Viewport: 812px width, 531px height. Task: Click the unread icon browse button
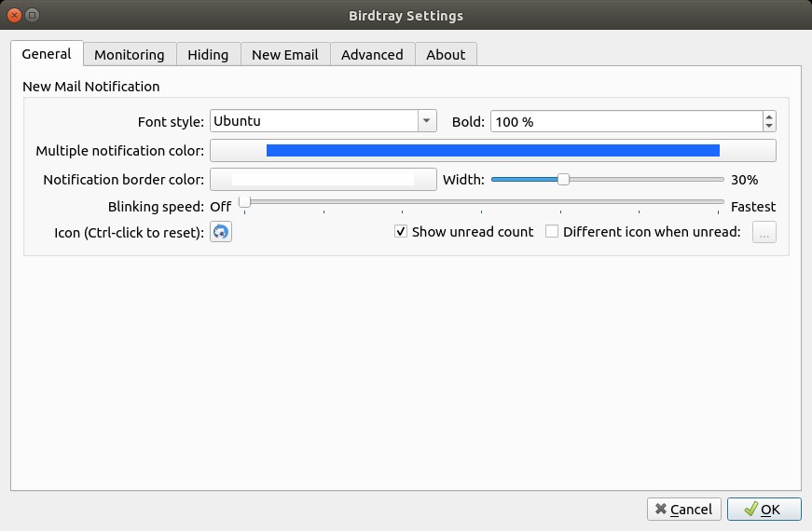(764, 232)
